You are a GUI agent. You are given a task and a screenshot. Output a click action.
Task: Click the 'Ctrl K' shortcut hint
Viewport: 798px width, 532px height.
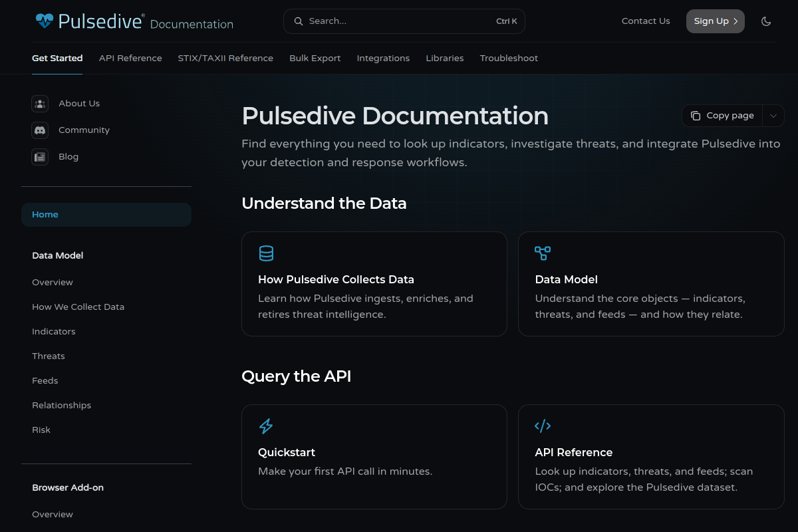(x=507, y=21)
